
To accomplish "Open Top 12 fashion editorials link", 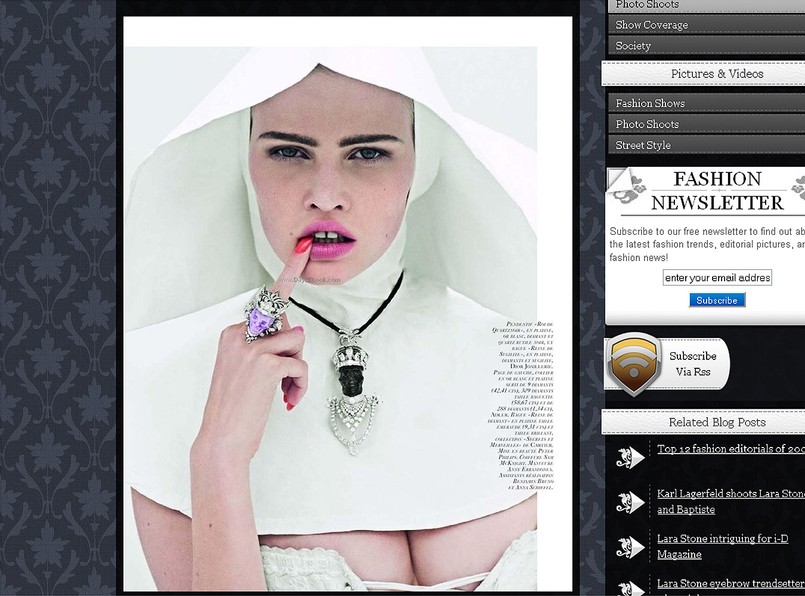I will (731, 449).
